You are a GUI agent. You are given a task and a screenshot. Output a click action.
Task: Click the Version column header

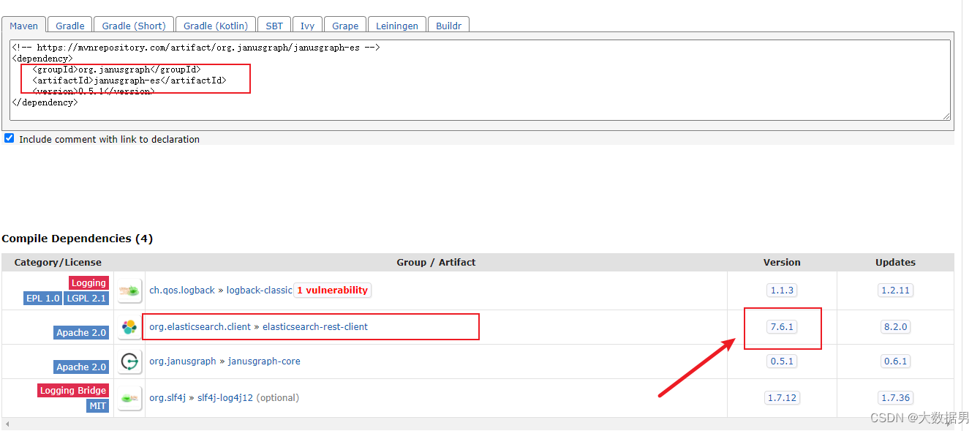coord(782,262)
